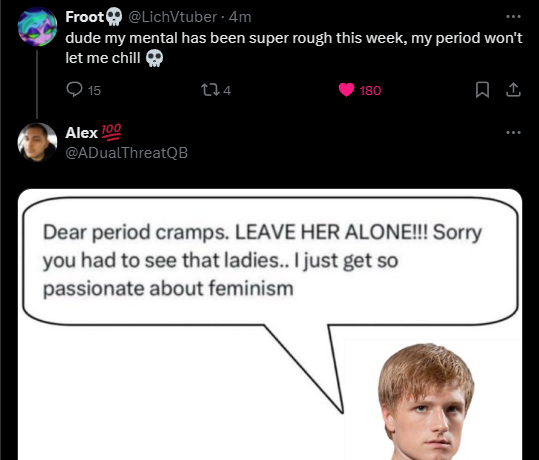Click the retweet icon on Froot's tweet
This screenshot has width=539, height=460.
pyautogui.click(x=210, y=90)
